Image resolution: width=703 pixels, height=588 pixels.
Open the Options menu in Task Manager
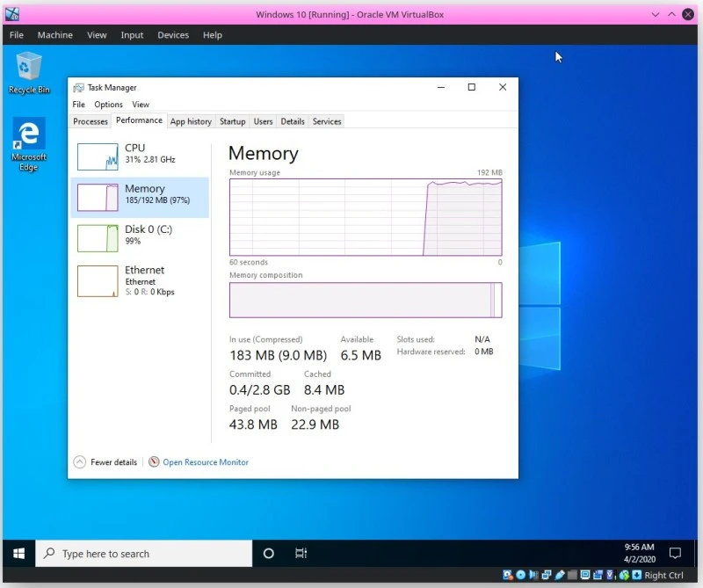108,104
